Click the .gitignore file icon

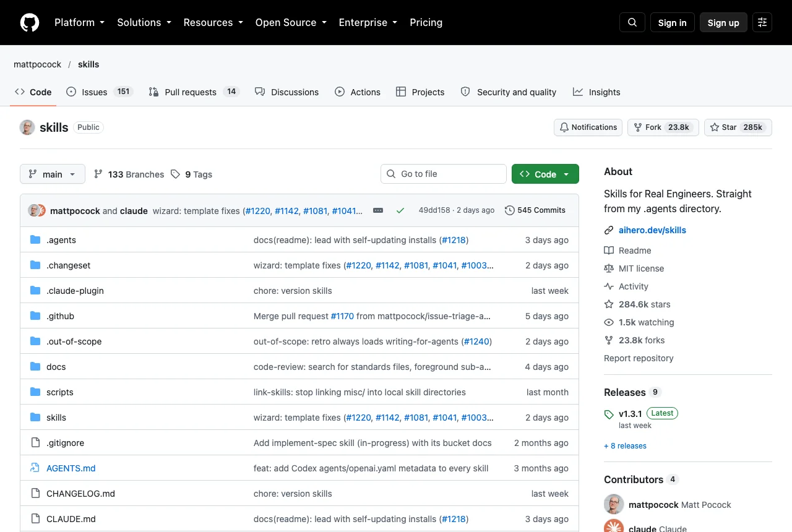[x=35, y=443]
